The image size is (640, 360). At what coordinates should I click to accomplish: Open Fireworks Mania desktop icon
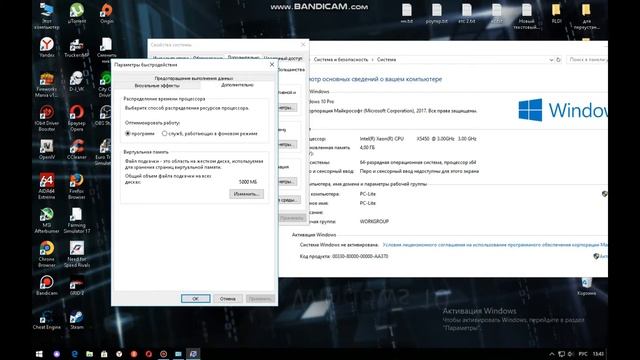[47, 84]
